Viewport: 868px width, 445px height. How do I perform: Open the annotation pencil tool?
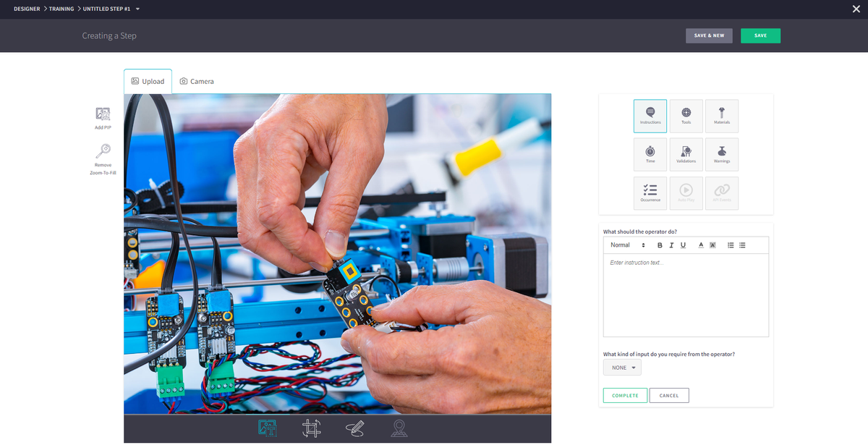pos(355,428)
